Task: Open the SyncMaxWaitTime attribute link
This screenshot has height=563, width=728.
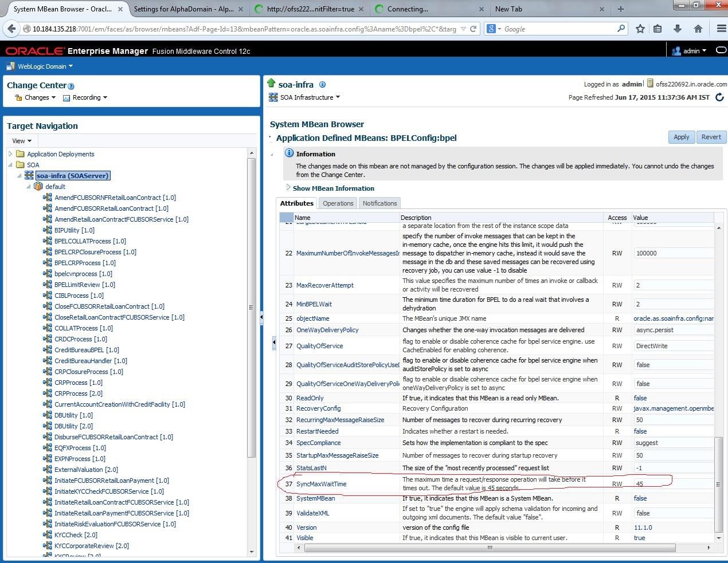Action: pyautogui.click(x=321, y=485)
